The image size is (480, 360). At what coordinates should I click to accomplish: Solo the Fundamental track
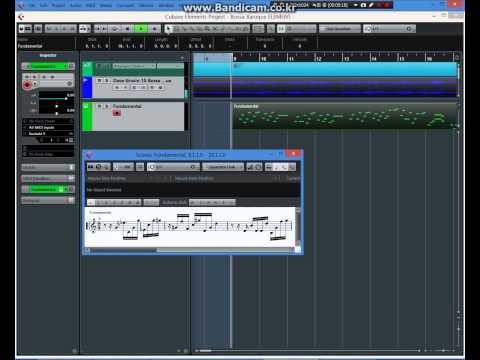click(106, 106)
